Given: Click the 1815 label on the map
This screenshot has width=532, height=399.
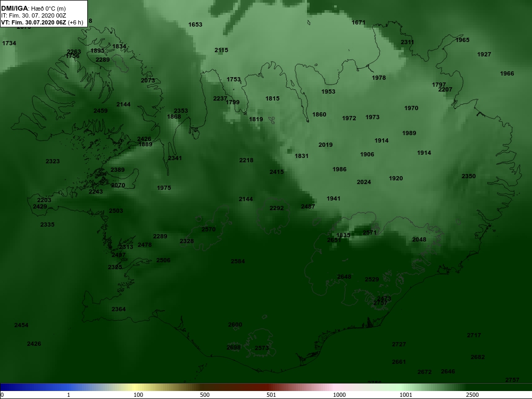Looking at the screenshot, I should (273, 98).
